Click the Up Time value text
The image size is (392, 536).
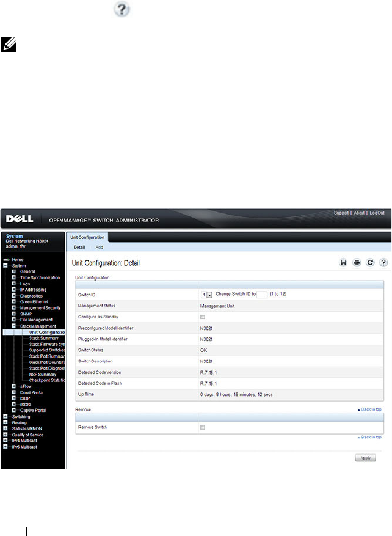coord(236,394)
